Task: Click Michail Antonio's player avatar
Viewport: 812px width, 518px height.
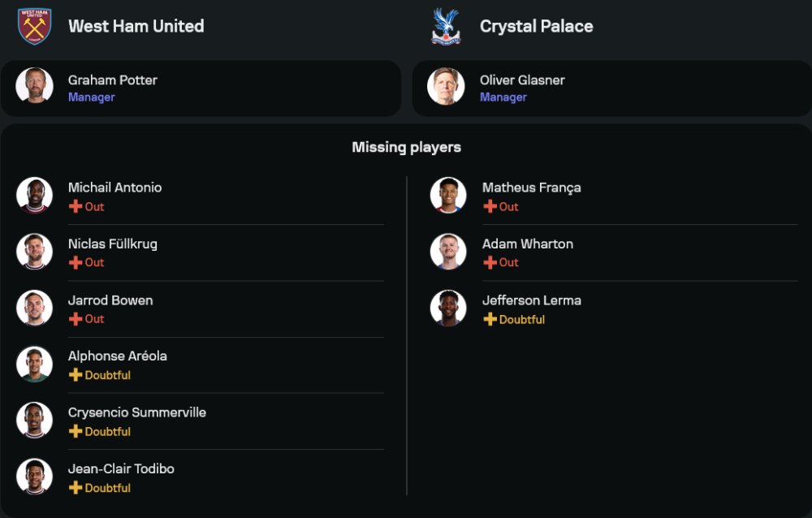Action: coord(34,196)
